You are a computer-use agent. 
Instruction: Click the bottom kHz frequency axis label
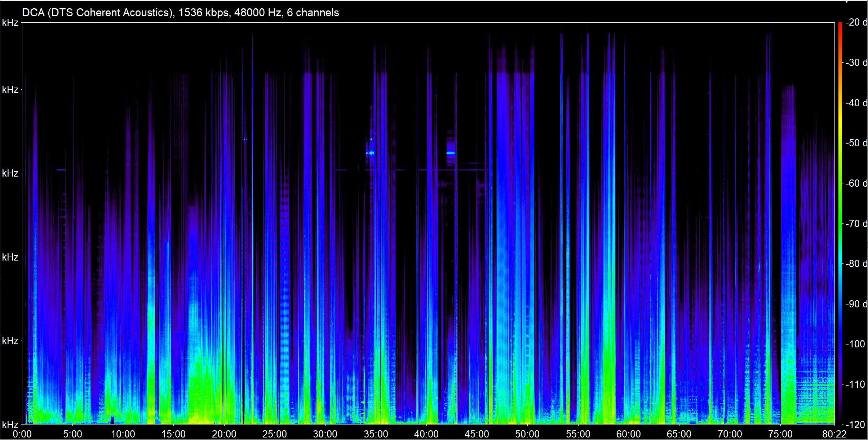10,425
